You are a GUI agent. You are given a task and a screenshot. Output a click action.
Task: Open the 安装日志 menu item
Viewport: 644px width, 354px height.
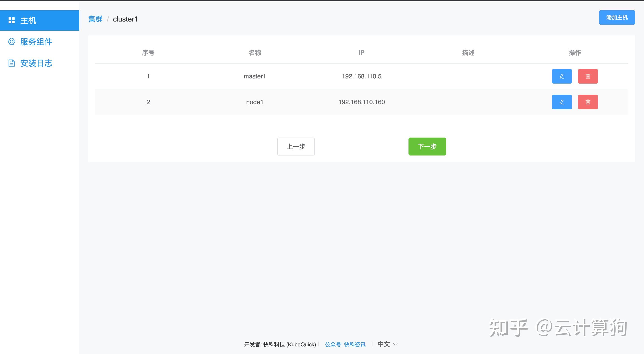click(x=36, y=63)
